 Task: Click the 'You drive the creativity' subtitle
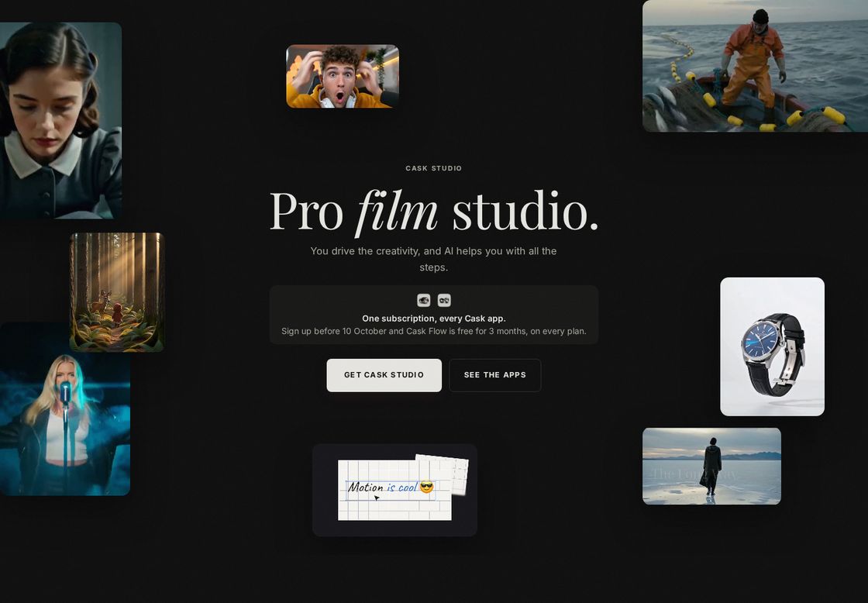(433, 259)
